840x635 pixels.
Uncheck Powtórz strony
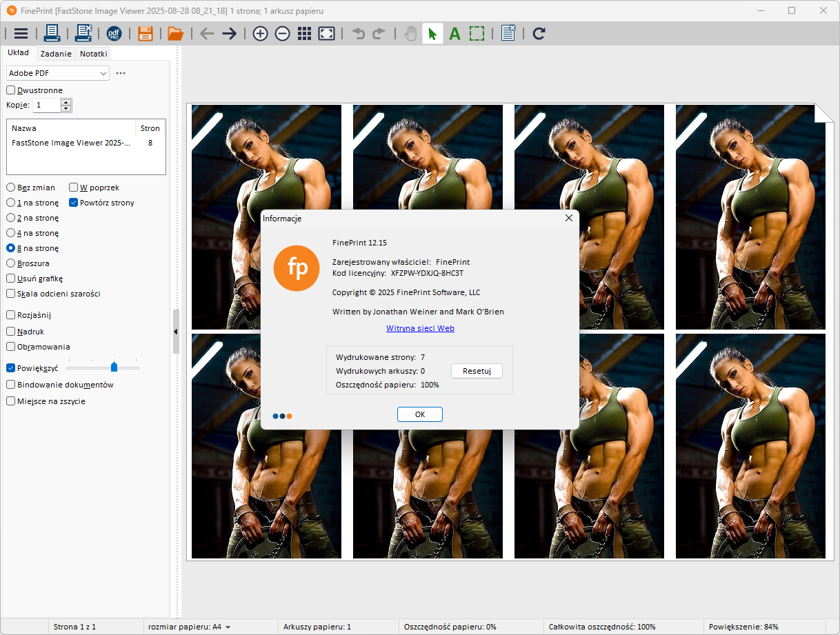coord(102,203)
